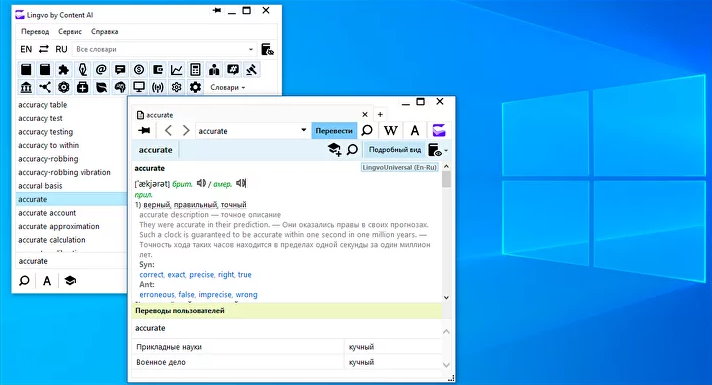Select the calculator dictionary group icon

coord(195,69)
